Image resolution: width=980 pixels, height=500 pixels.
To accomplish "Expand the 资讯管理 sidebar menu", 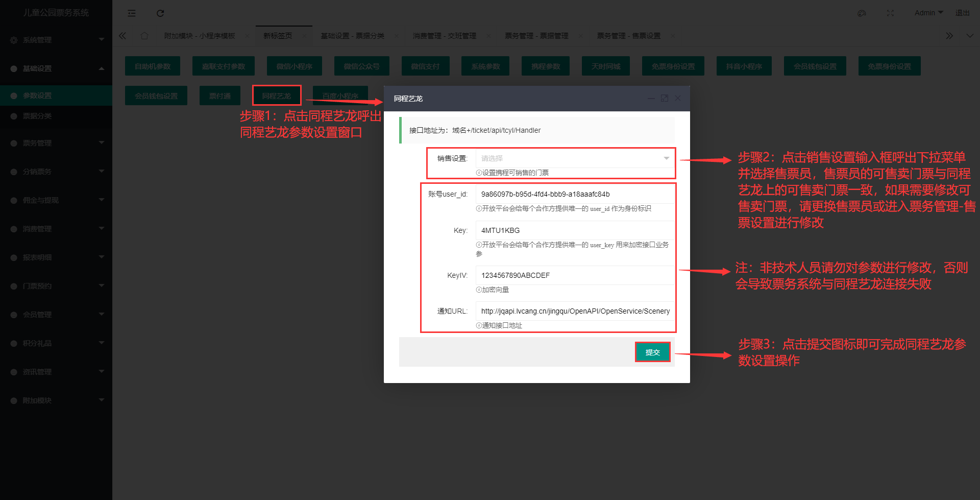I will click(56, 372).
